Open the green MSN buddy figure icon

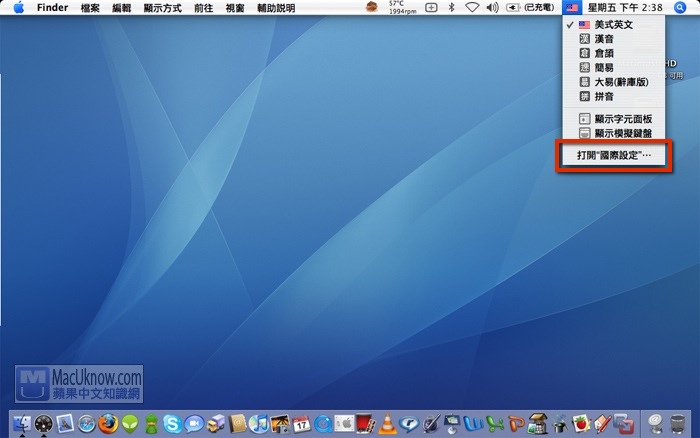[151, 423]
